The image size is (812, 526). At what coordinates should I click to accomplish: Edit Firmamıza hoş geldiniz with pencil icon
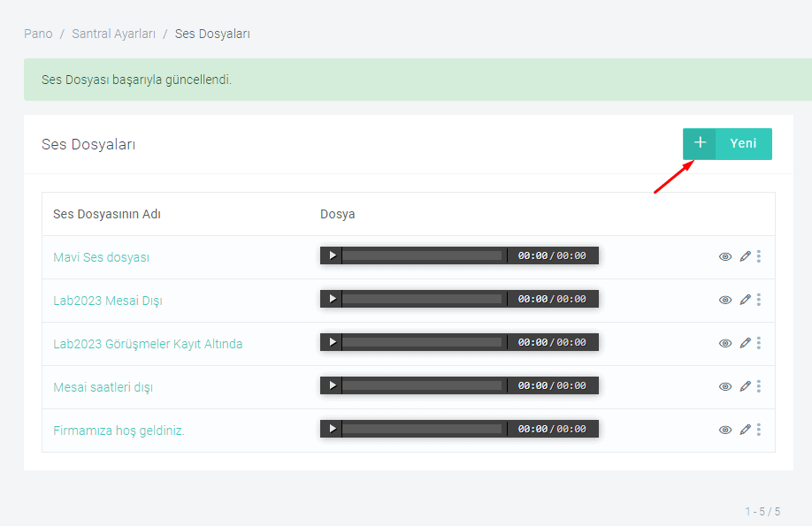tap(745, 430)
